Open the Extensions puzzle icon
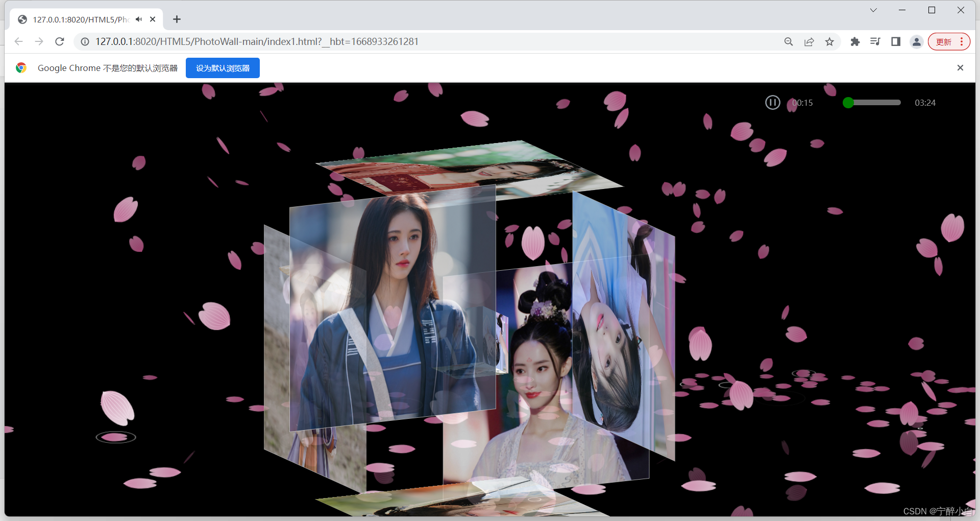Screen dimensions: 980x521 pyautogui.click(x=855, y=41)
